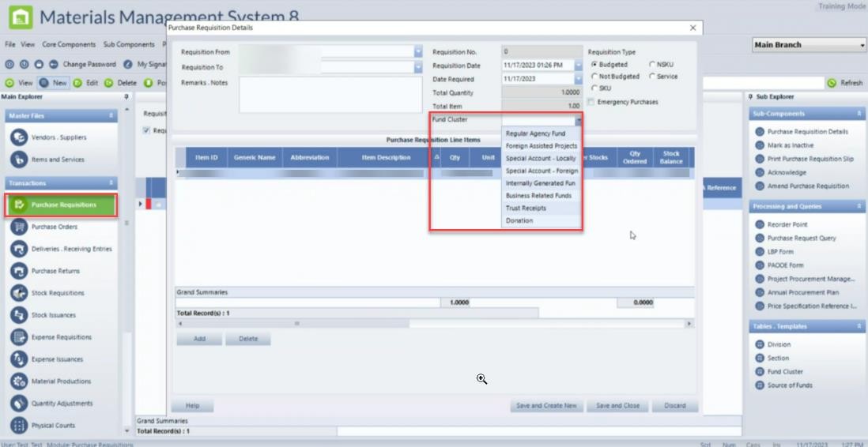Image resolution: width=868 pixels, height=447 pixels.
Task: Click the Add line item button
Action: (199, 339)
